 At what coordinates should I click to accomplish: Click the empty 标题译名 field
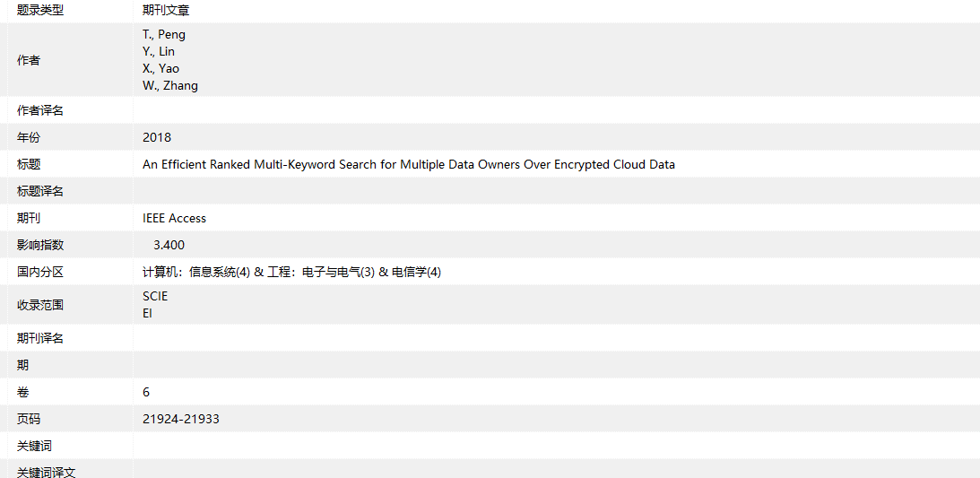(x=556, y=192)
